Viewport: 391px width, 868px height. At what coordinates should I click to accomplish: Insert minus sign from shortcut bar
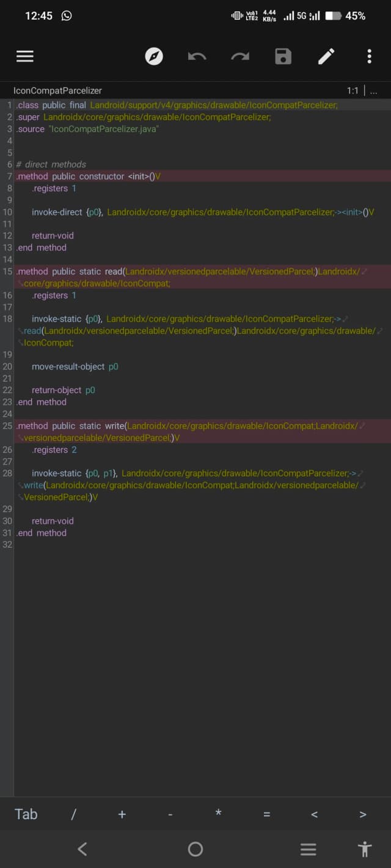(170, 815)
